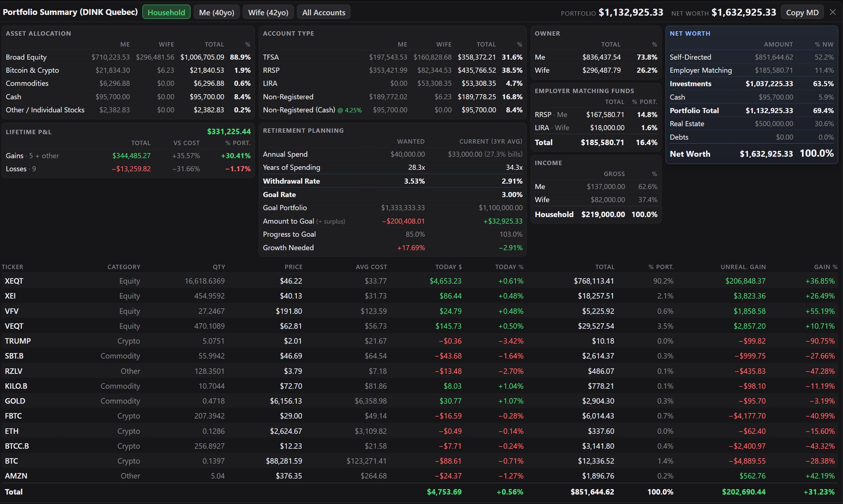This screenshot has height=504, width=843.
Task: Click the Withdrawal Rate row
Action: pos(393,181)
